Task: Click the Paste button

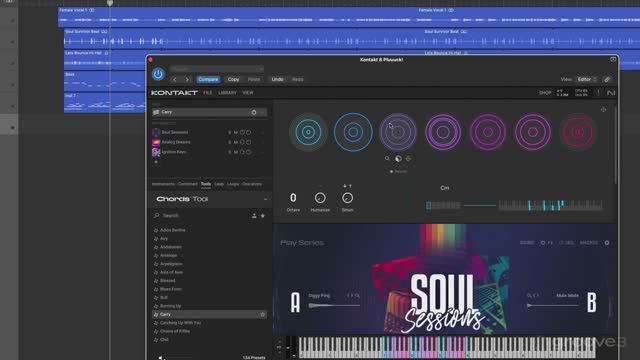Action: [254, 80]
